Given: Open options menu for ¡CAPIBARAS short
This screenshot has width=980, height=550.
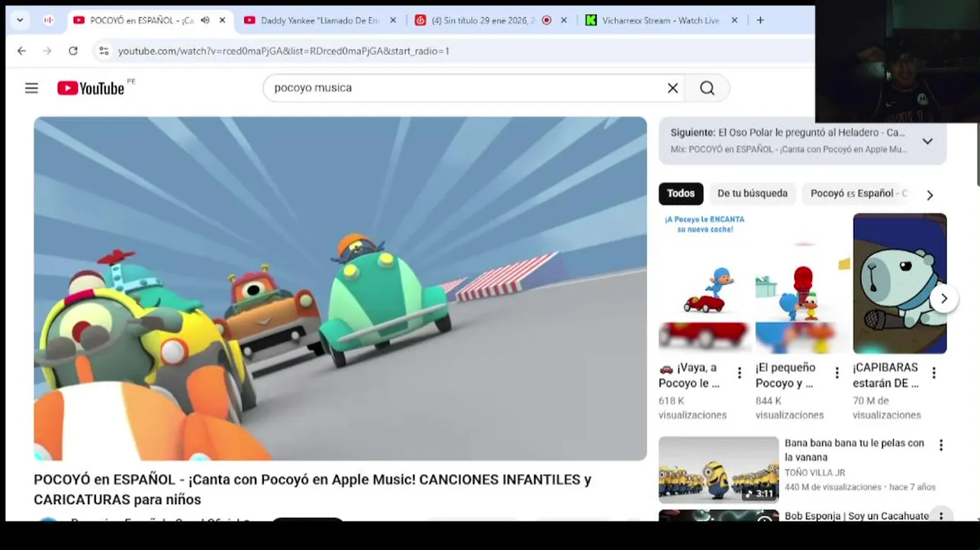Looking at the screenshot, I should point(933,373).
